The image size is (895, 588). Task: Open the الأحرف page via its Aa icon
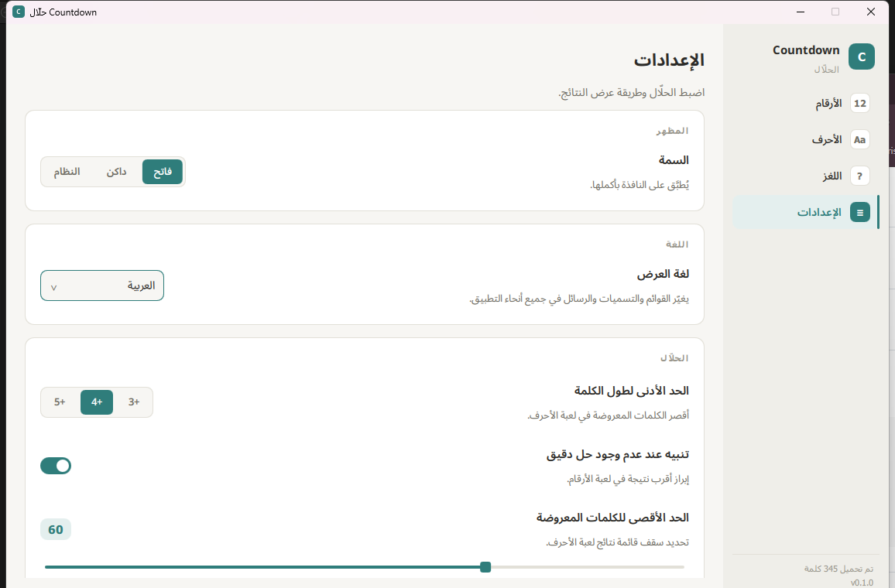tap(859, 140)
